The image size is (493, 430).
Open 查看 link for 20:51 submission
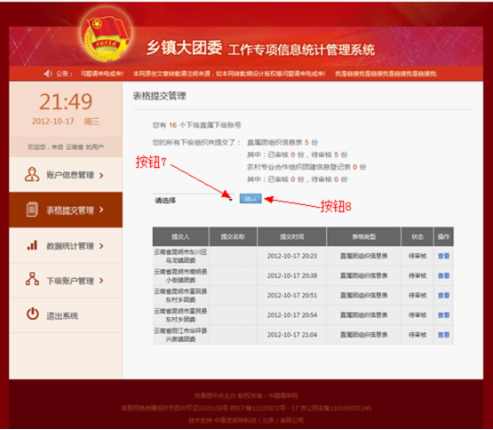coord(444,295)
